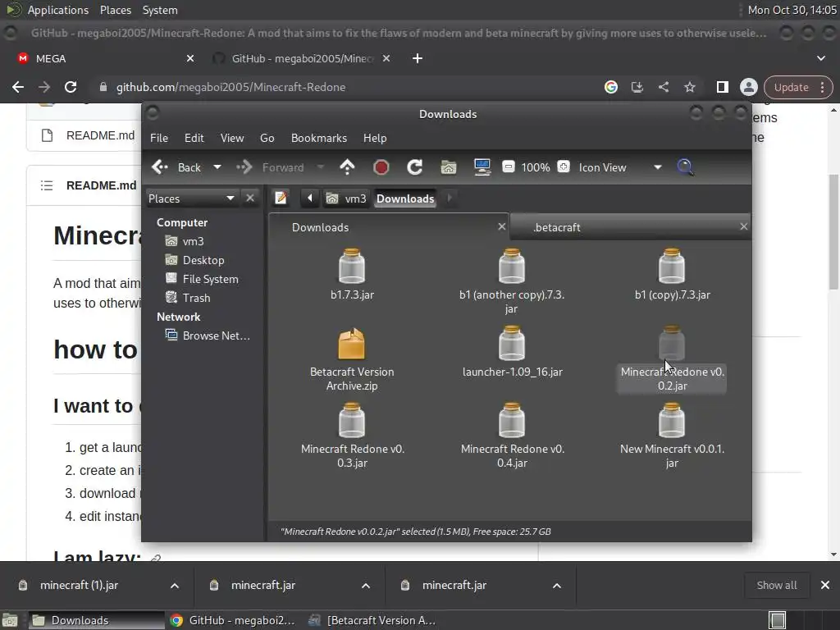
Task: Select vm3 path bar button
Action: click(346, 199)
